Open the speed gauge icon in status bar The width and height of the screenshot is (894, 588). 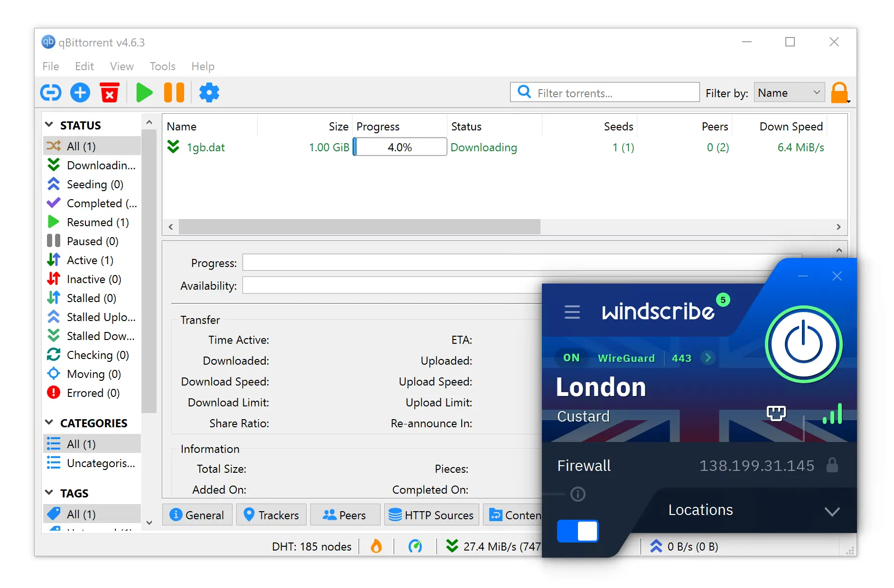(x=416, y=546)
